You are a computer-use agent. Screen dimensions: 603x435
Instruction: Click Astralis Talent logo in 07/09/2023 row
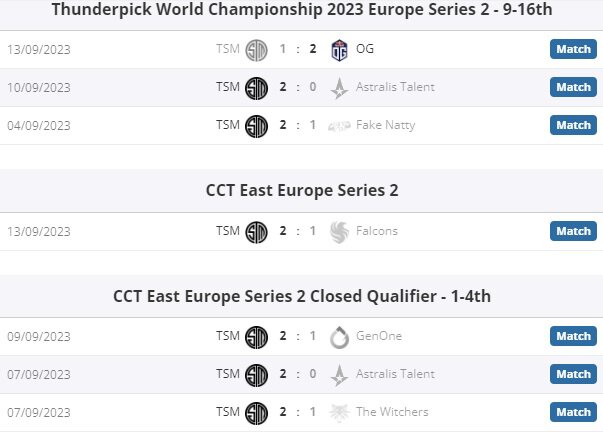click(339, 375)
